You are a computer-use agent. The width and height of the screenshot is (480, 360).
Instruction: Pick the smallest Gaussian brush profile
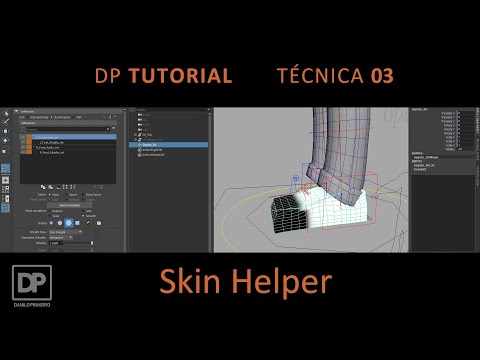[x=51, y=223]
